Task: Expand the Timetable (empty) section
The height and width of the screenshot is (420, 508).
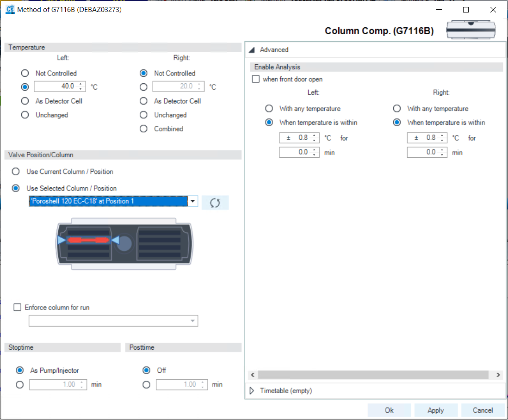Action: [252, 391]
